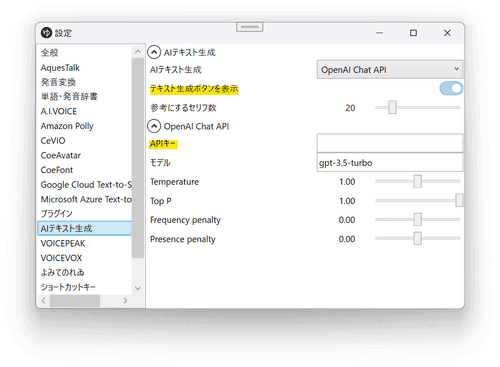
Task: Click the APIキー input field
Action: pyautogui.click(x=390, y=143)
